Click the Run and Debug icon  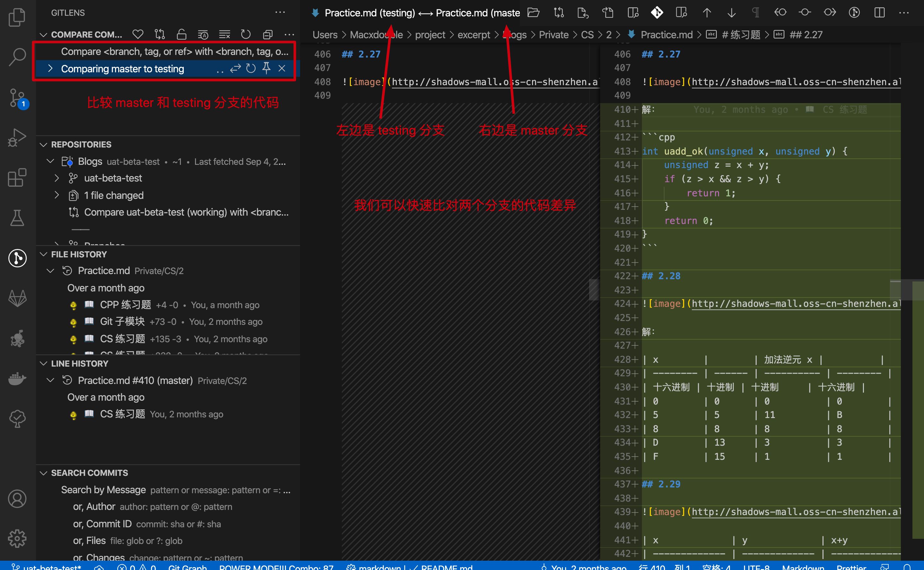17,138
